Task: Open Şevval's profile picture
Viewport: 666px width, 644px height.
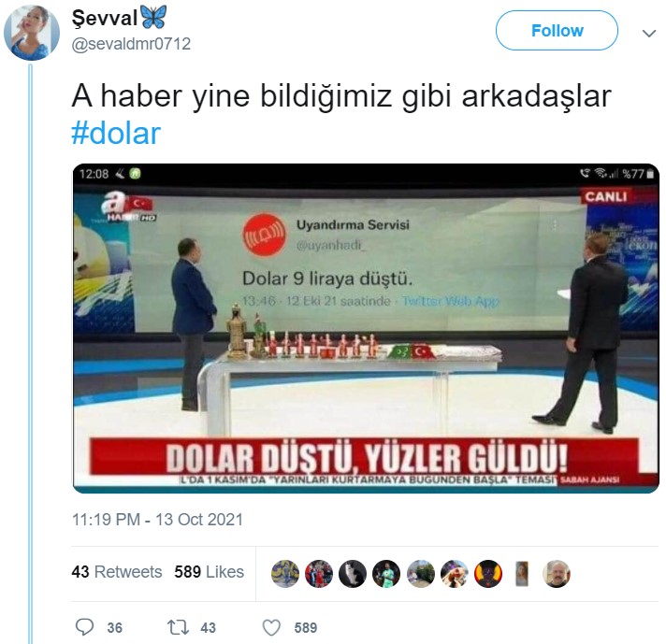Action: (32, 33)
